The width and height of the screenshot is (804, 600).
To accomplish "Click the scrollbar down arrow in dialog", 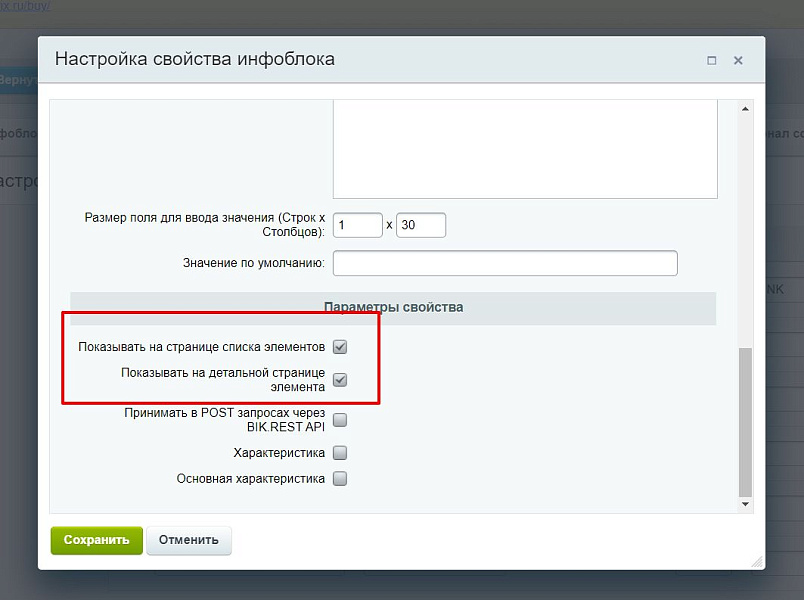I will [745, 504].
